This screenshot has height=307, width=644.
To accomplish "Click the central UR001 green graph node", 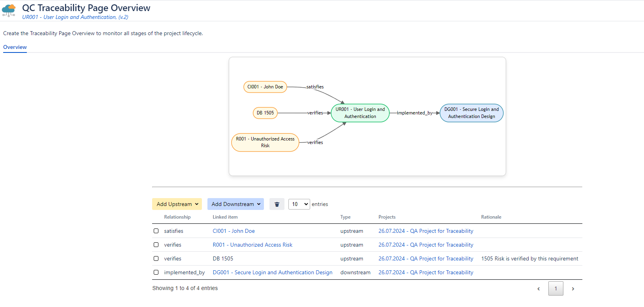I will pyautogui.click(x=360, y=113).
